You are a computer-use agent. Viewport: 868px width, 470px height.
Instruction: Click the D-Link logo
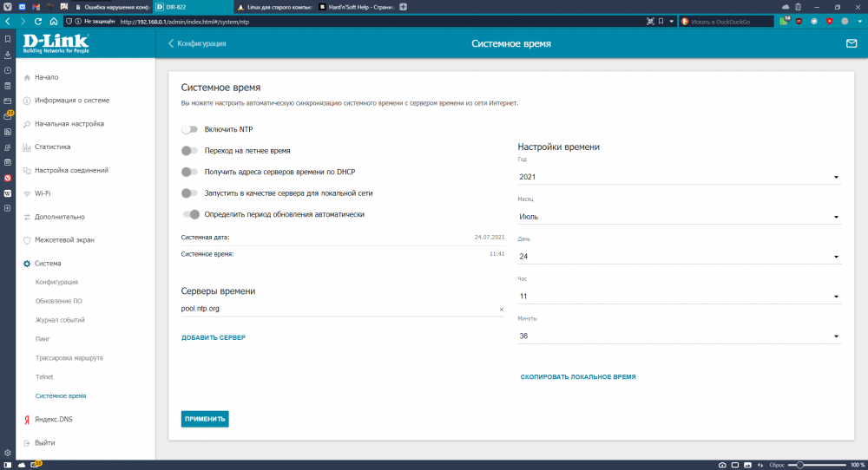coord(56,43)
